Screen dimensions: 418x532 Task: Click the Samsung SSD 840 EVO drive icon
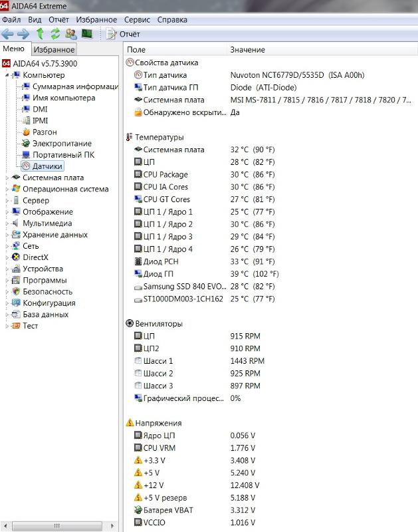coord(138,287)
